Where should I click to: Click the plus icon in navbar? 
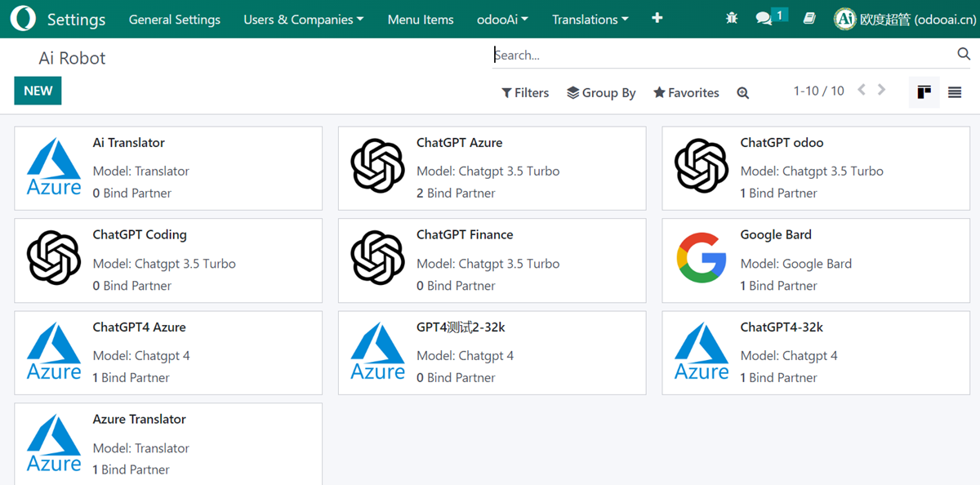[657, 18]
